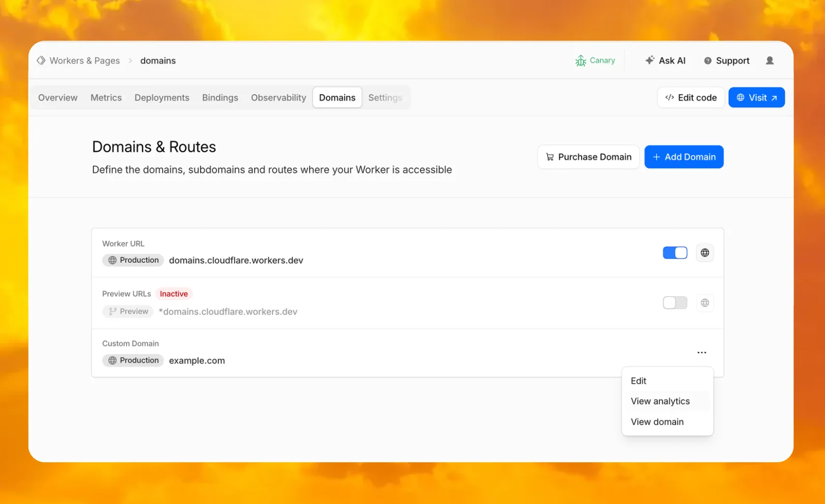Choose View domain menu item
Image resolution: width=825 pixels, height=504 pixels.
667,422
